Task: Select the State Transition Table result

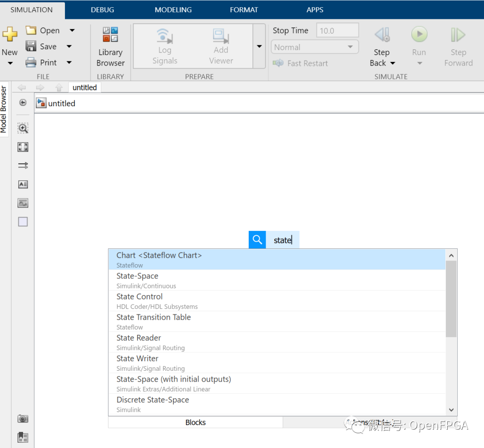Action: (x=277, y=322)
